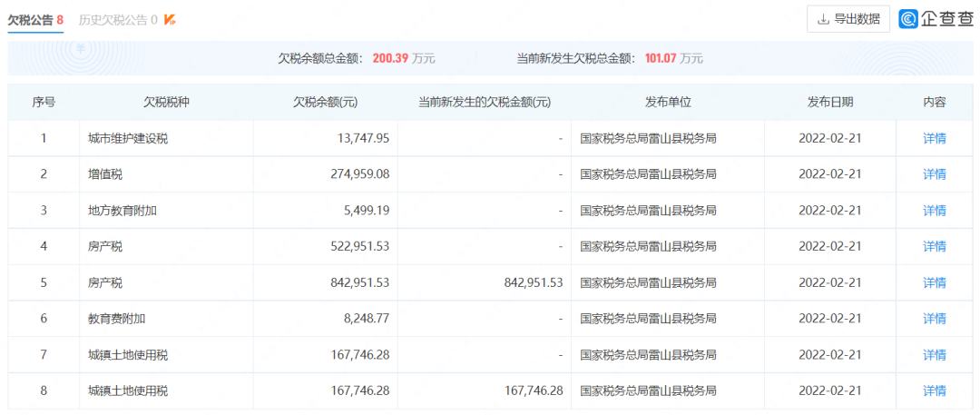980x415 pixels.
Task: Click the 200.39 total balance figure
Action: [390, 59]
